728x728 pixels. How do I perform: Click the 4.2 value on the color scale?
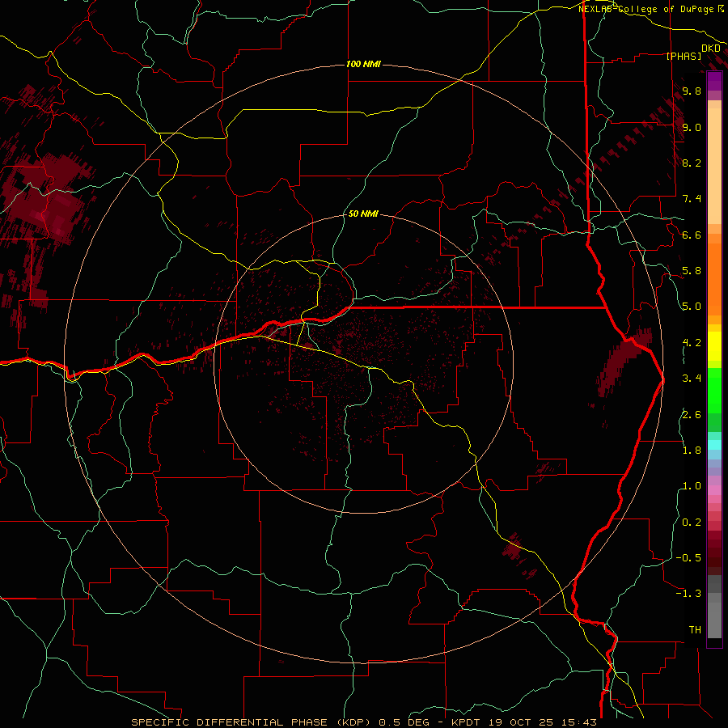point(692,343)
